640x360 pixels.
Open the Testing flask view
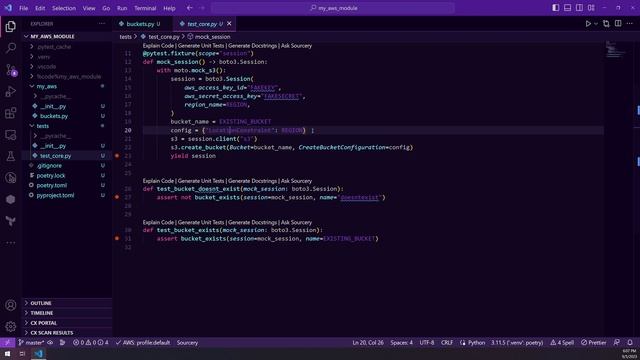pyautogui.click(x=11, y=156)
